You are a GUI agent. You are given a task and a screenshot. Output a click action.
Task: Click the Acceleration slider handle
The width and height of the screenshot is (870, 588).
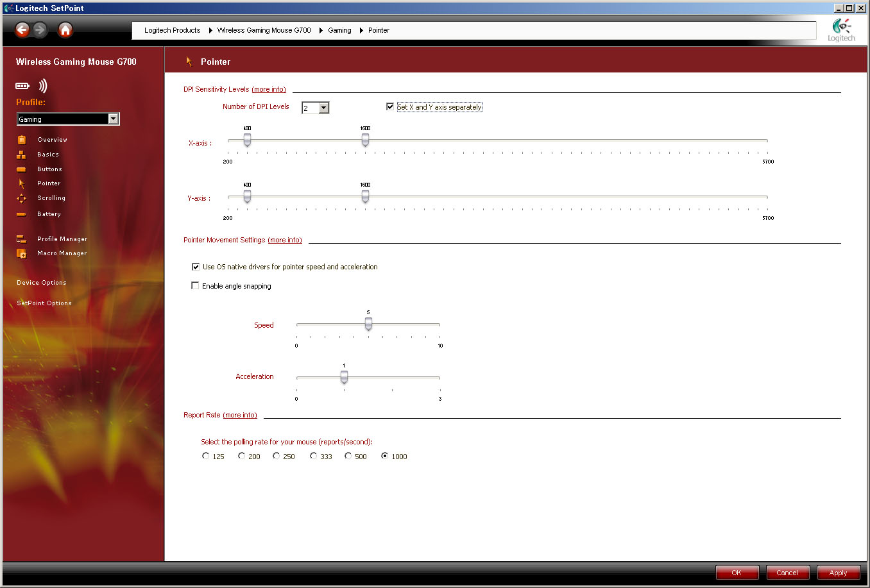click(344, 378)
